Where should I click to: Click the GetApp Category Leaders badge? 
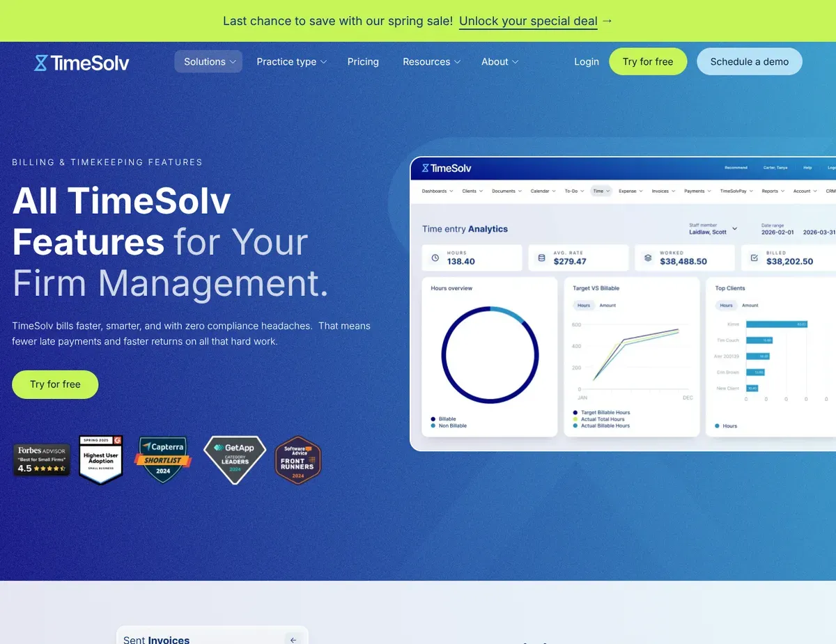click(x=235, y=460)
